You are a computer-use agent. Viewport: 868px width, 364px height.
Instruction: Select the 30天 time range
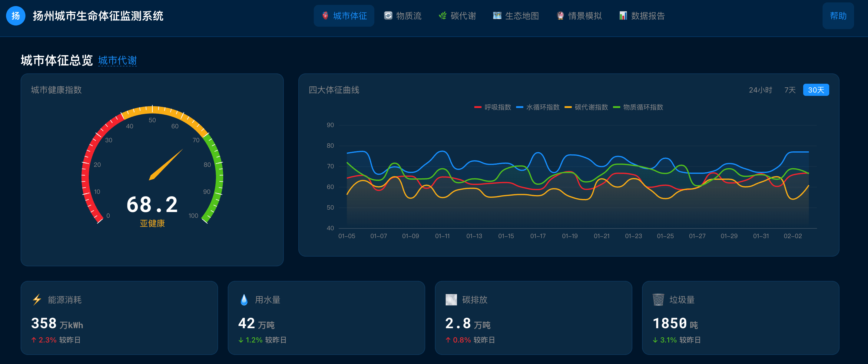pyautogui.click(x=816, y=90)
